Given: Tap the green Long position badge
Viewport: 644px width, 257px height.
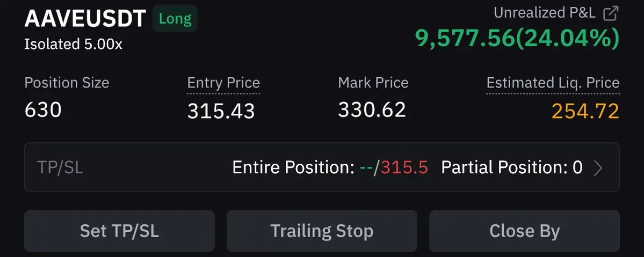Looking at the screenshot, I should coord(176,19).
